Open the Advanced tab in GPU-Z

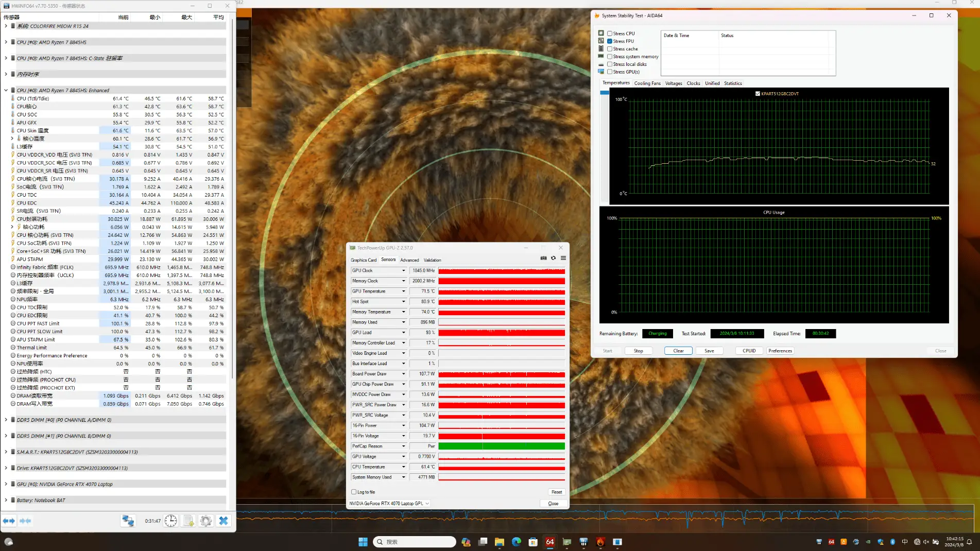point(409,260)
